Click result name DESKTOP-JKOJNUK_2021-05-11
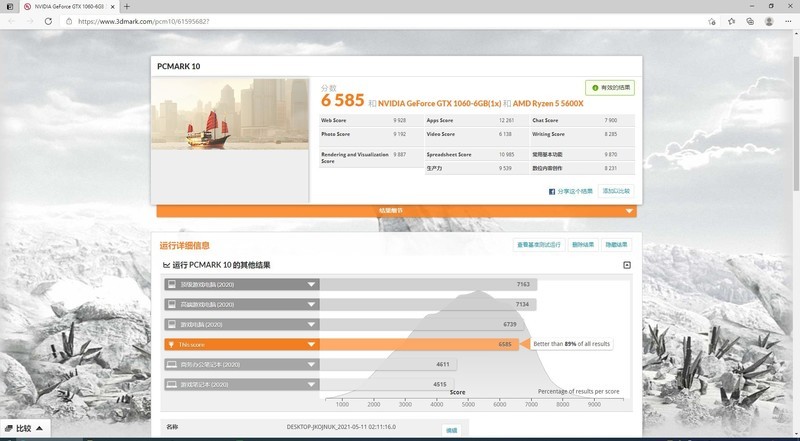The width and height of the screenshot is (800, 441). (x=341, y=427)
